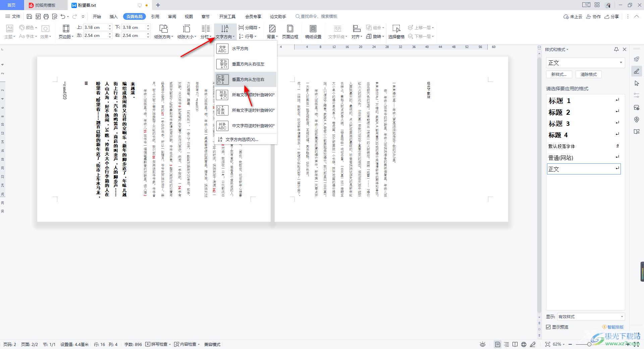This screenshot has width=644, height=349.
Task: Click the command search box
Action: point(316,16)
